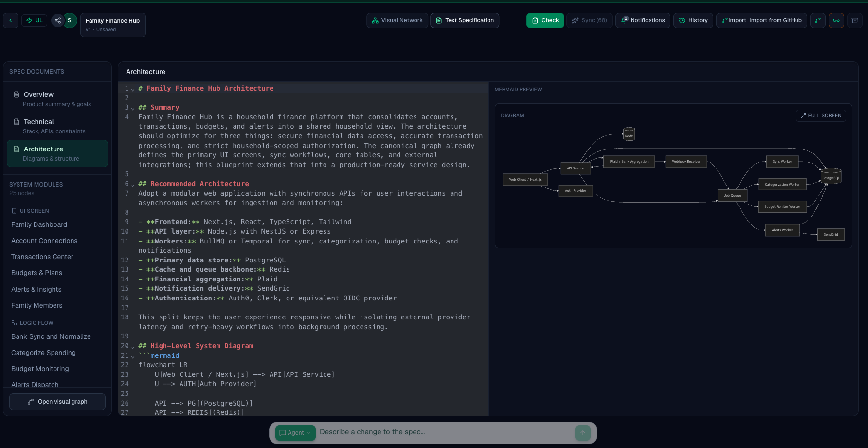Open the Budgets & Plans module
The image size is (868, 448).
[x=36, y=273]
